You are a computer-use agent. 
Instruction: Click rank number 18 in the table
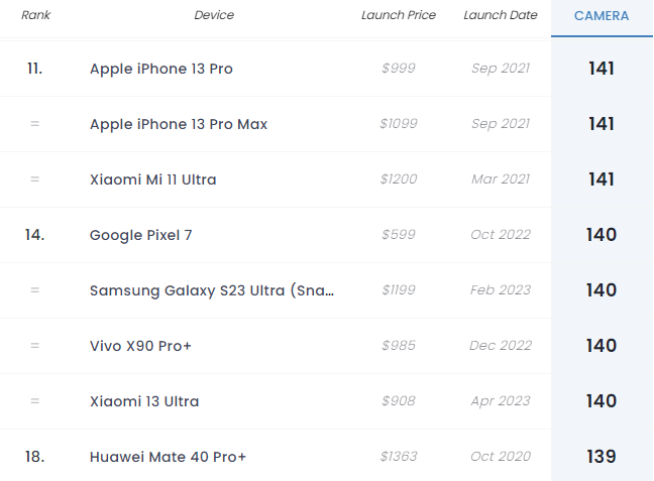(35, 457)
